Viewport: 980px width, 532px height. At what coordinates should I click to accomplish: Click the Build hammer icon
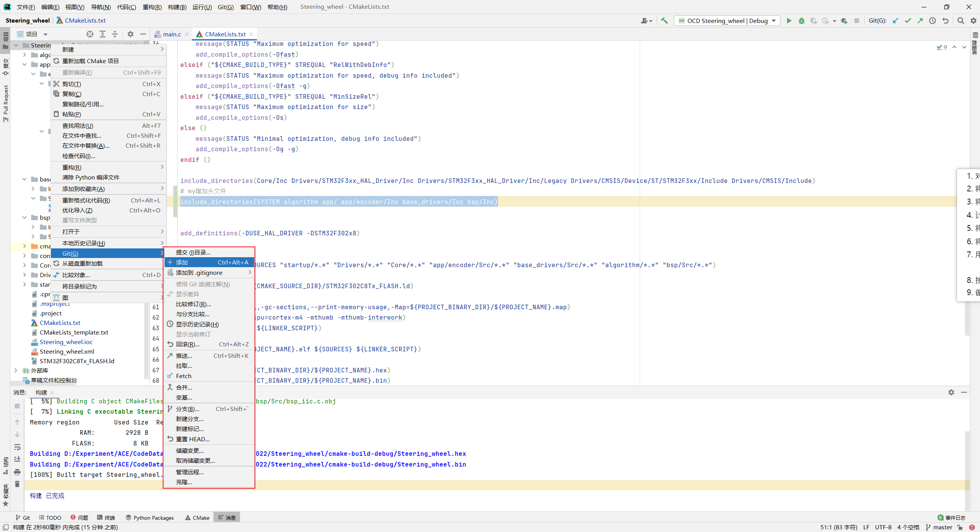(664, 21)
